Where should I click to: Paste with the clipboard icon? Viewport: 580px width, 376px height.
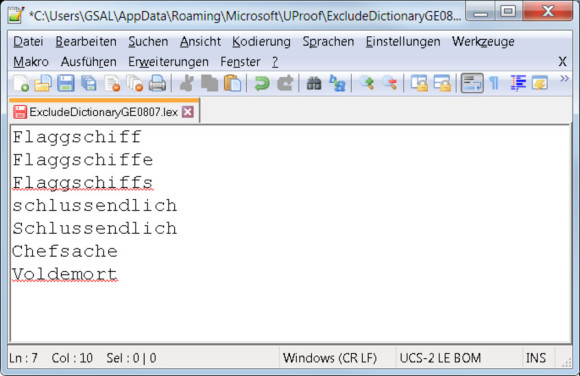click(x=232, y=83)
